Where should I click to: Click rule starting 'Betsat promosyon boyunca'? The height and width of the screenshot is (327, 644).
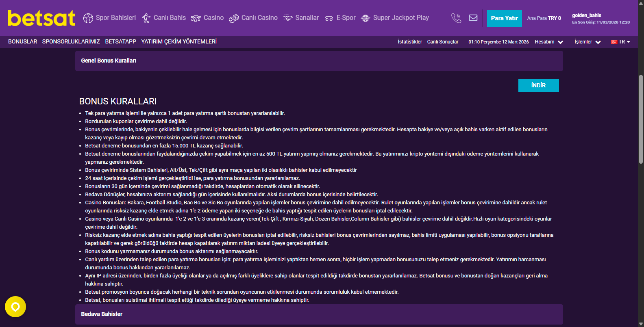[241, 292]
